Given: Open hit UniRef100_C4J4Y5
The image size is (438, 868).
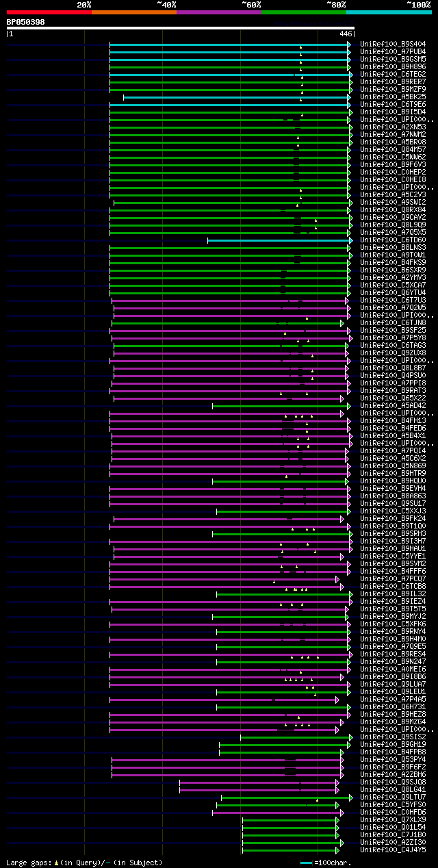Looking at the screenshot, I should pos(393,850).
